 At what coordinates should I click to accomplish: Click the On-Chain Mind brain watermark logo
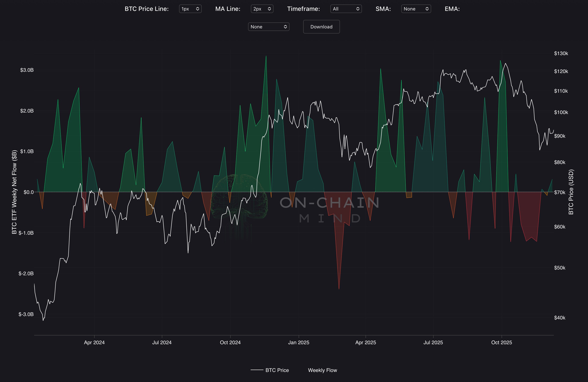coord(239,198)
